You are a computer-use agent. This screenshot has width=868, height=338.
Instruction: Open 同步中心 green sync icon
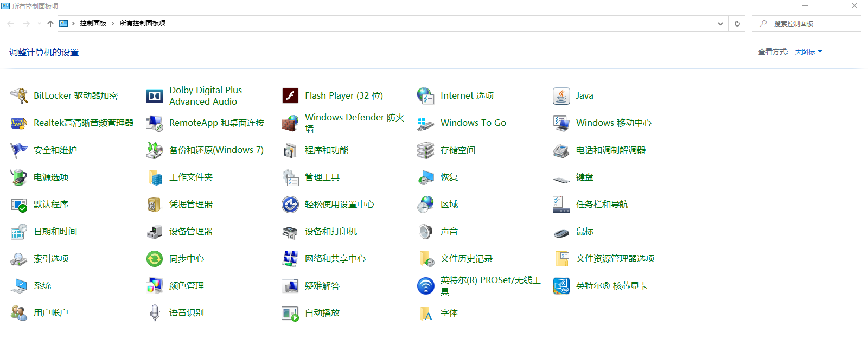(x=155, y=259)
